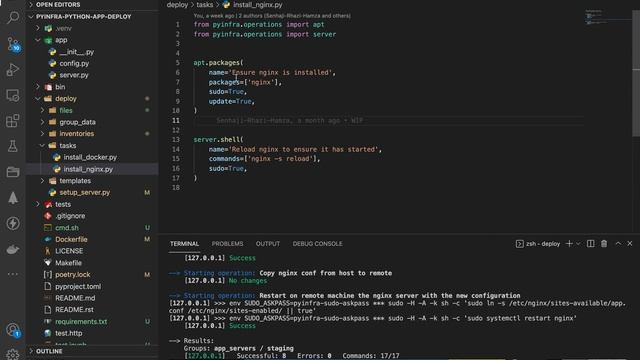Click the deploy breadcrumb segment
The width and height of the screenshot is (640, 360).
(x=177, y=5)
